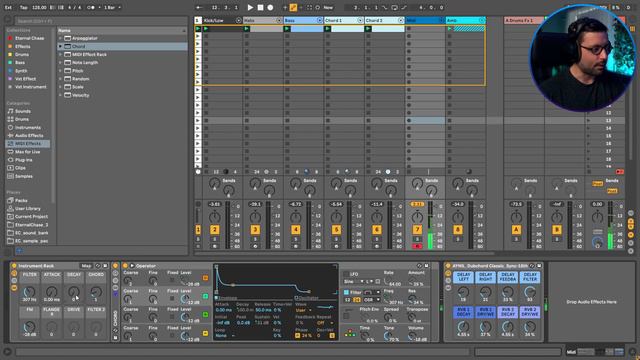Launch the first clip on Kick/Low track
Viewport: 640px width, 360px height.
click(206, 29)
